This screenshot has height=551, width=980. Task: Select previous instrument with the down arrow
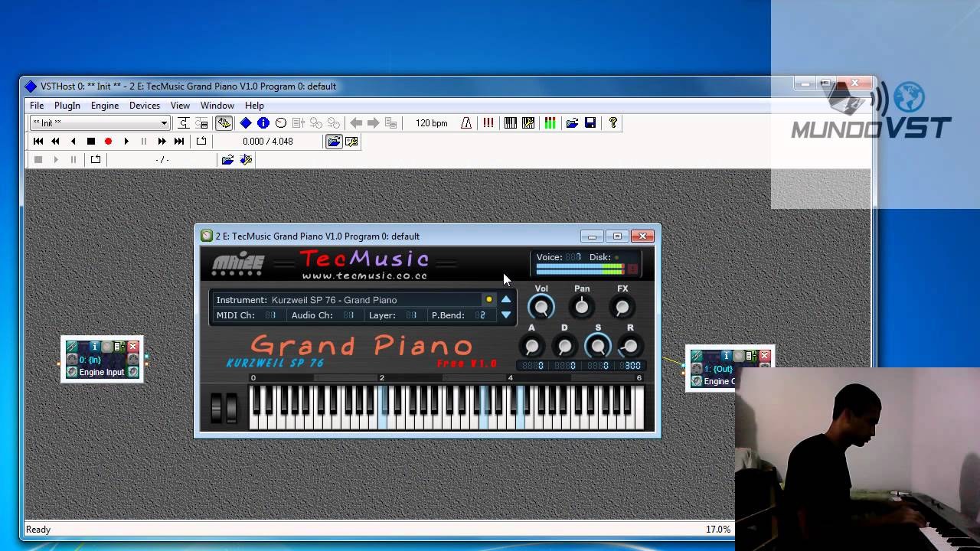pyautogui.click(x=506, y=315)
